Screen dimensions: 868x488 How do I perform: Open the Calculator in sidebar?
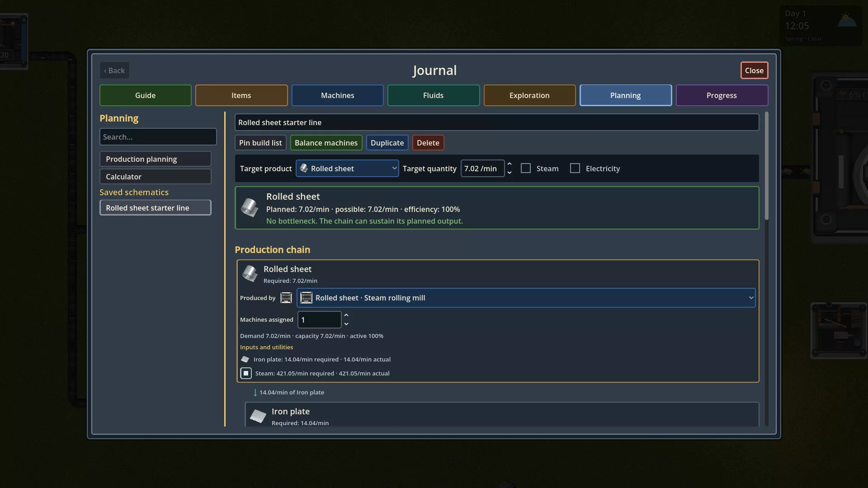click(155, 177)
